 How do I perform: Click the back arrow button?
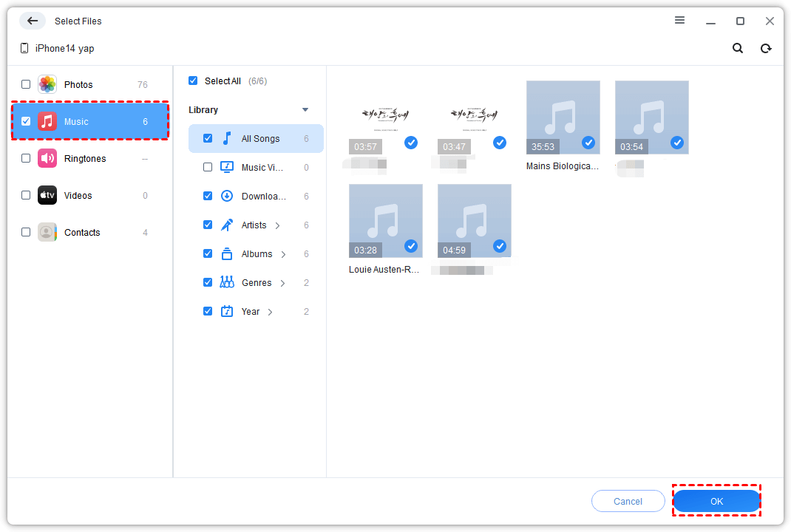click(33, 21)
